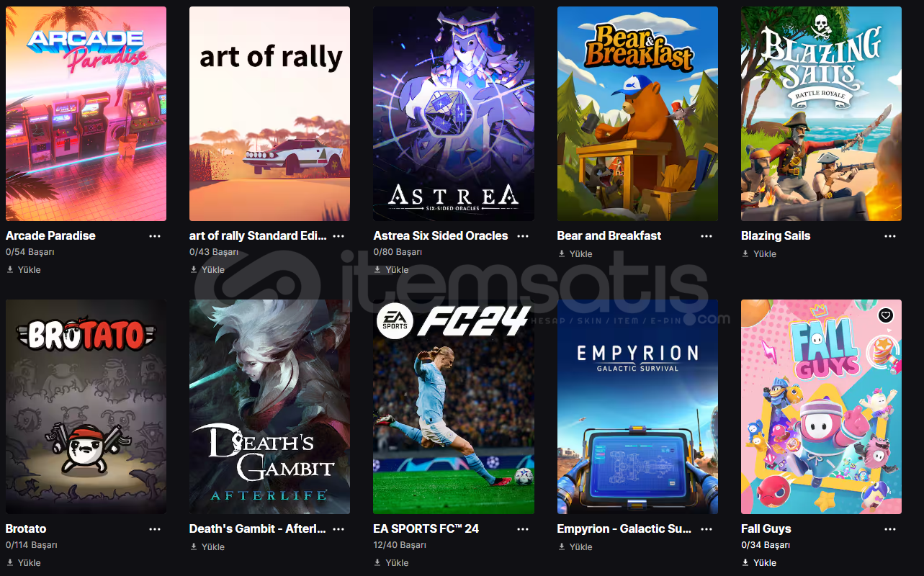Toggle the favorite heart on Fall Guys cover
924x576 pixels.
[886, 315]
